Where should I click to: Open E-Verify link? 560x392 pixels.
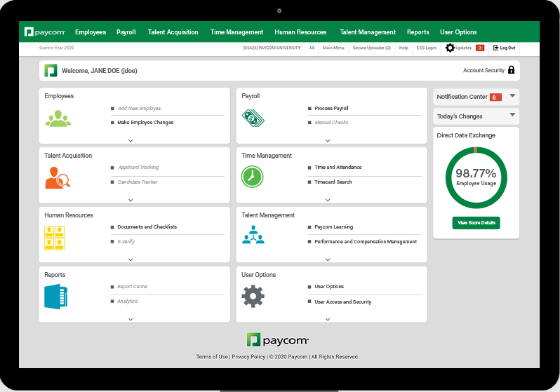[x=126, y=242]
